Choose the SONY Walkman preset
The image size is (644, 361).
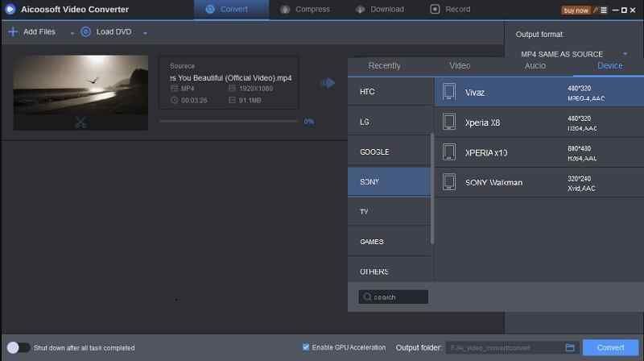click(539, 182)
